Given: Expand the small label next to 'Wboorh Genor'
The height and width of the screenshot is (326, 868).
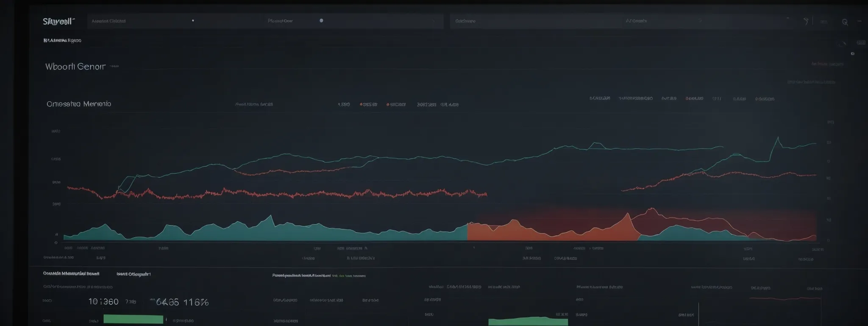Looking at the screenshot, I should [114, 66].
